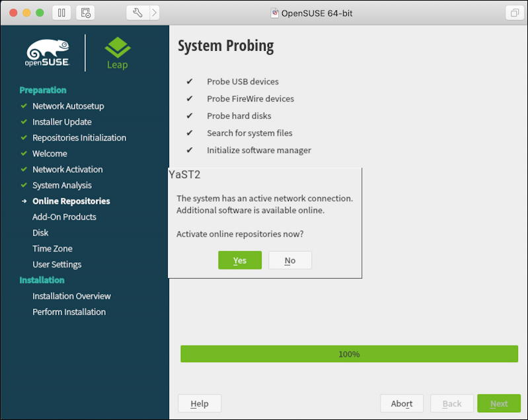
Task: Click the arrow marker beside Online Repositories
Action: tap(24, 201)
